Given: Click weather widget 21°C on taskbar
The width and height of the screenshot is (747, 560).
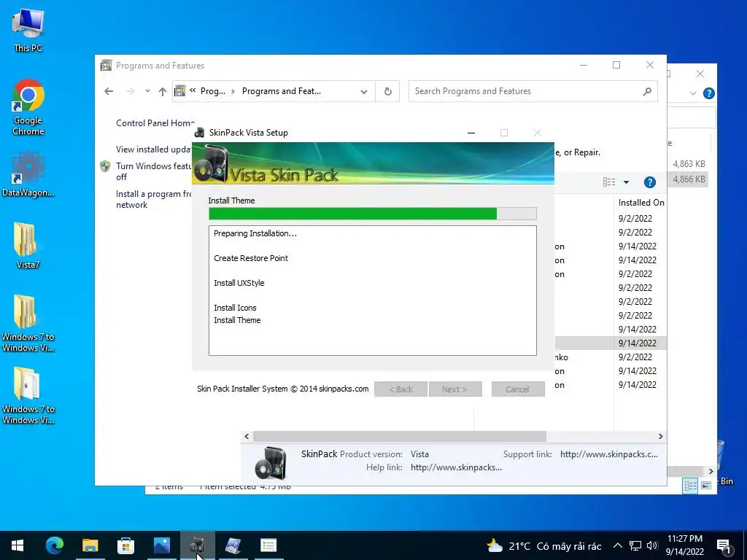Looking at the screenshot, I should (543, 545).
